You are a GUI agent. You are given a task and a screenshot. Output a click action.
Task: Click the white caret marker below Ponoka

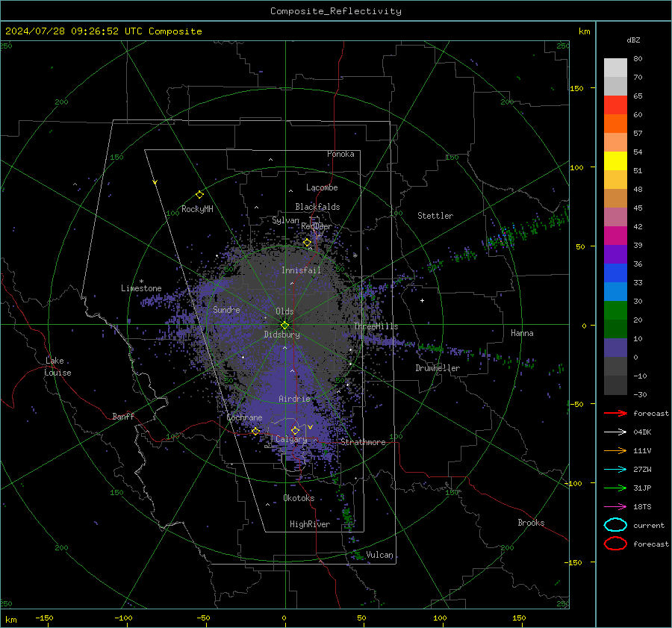(270, 160)
